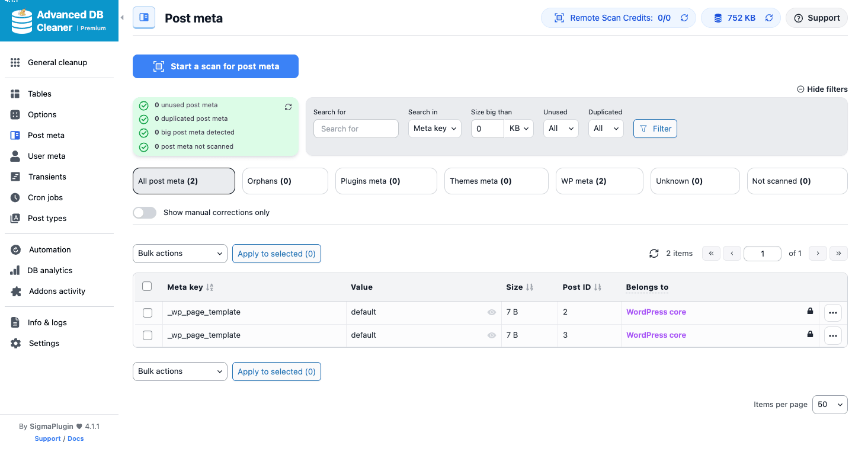Open the Duplicated filter dropdown
Screen dimensions: 868x474
(606, 129)
